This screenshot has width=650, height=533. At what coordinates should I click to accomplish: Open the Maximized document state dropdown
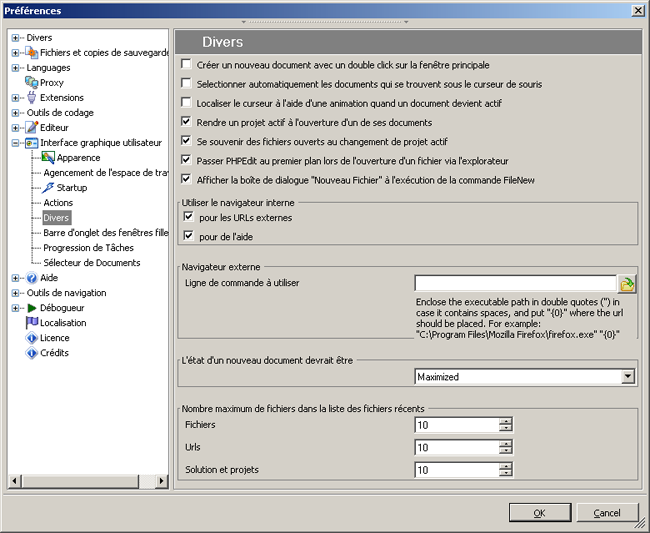tap(627, 377)
